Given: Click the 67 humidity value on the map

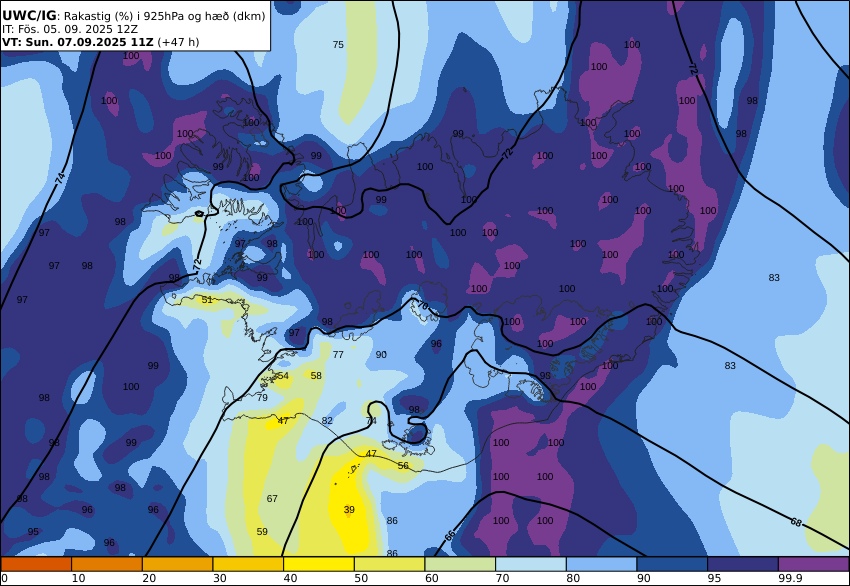Looking at the screenshot, I should tap(272, 498).
